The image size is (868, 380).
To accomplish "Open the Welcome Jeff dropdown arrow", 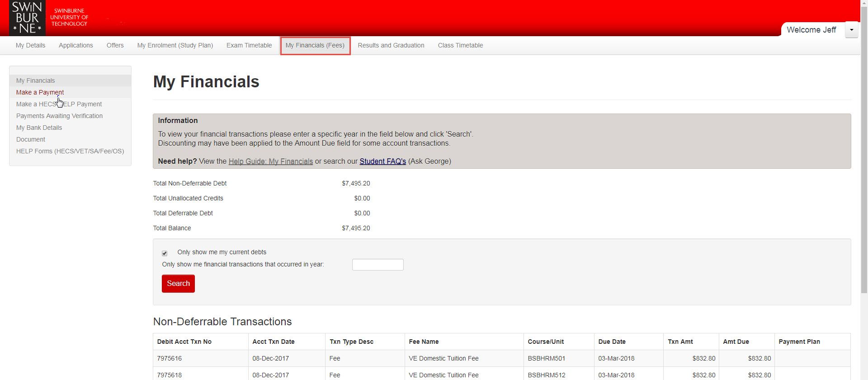I will pyautogui.click(x=851, y=30).
